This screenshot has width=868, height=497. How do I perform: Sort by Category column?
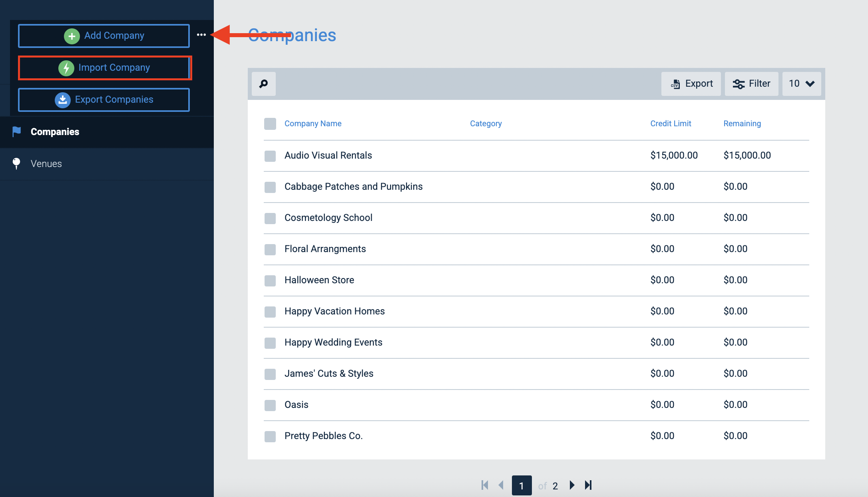(486, 123)
